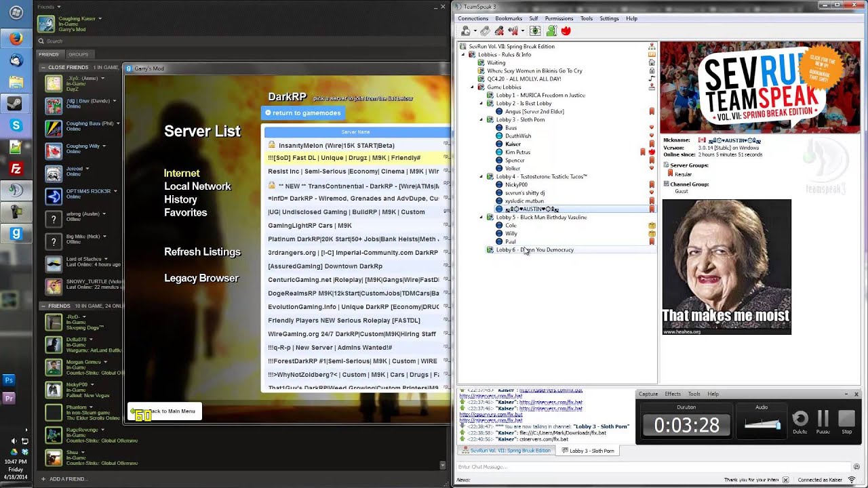The height and width of the screenshot is (488, 868).
Task: Open Thunderbird from the taskbar
Action: click(x=16, y=60)
